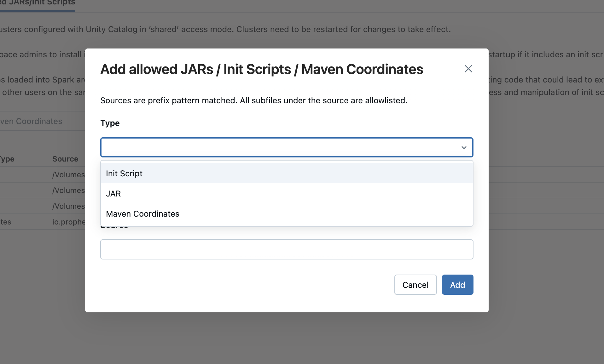Focus the Type combo box field
Viewport: 604px width, 364px height.
pos(287,147)
